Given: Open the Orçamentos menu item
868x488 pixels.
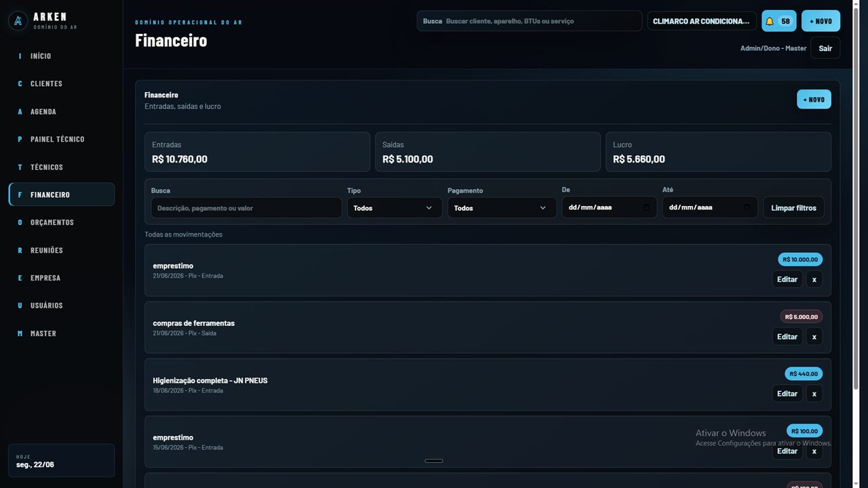Looking at the screenshot, I should click(61, 222).
